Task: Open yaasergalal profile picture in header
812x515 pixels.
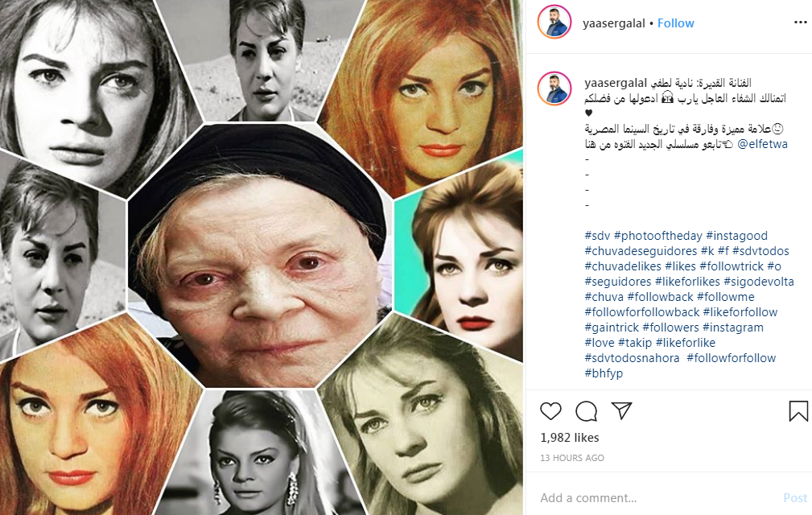Action: (554, 23)
